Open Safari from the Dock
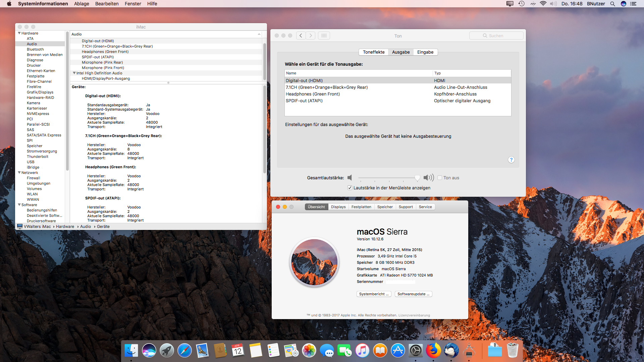 point(184,351)
